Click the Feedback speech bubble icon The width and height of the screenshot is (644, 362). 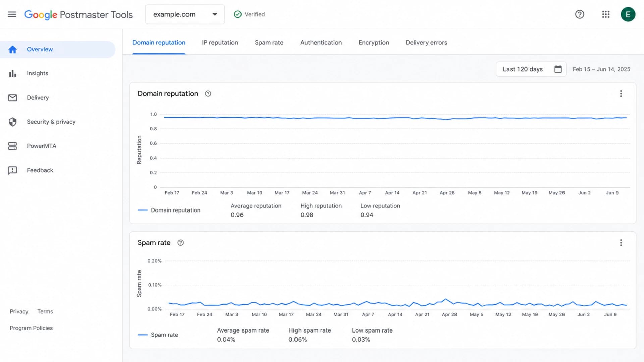coord(13,170)
